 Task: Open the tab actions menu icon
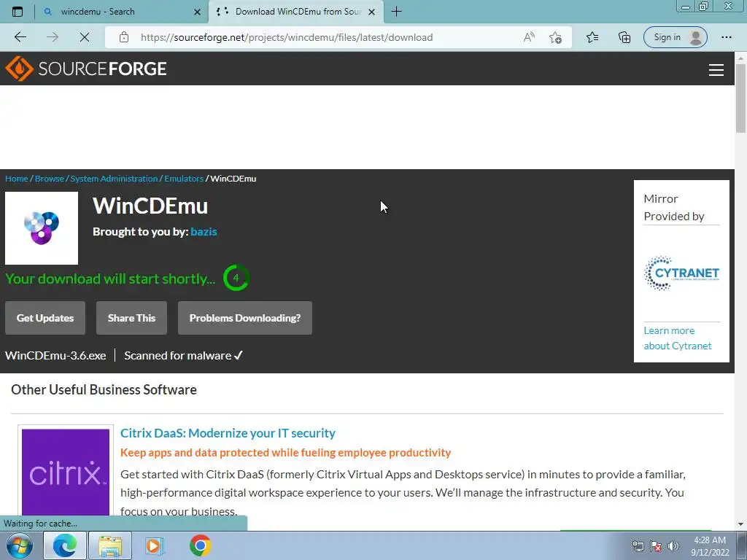pyautogui.click(x=18, y=12)
